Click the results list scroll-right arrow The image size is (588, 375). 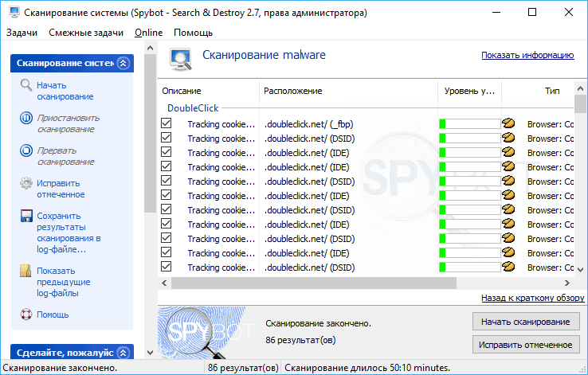567,283
